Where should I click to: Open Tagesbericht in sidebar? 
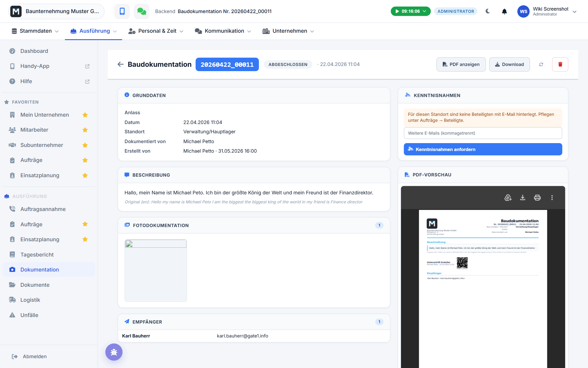tap(49, 255)
